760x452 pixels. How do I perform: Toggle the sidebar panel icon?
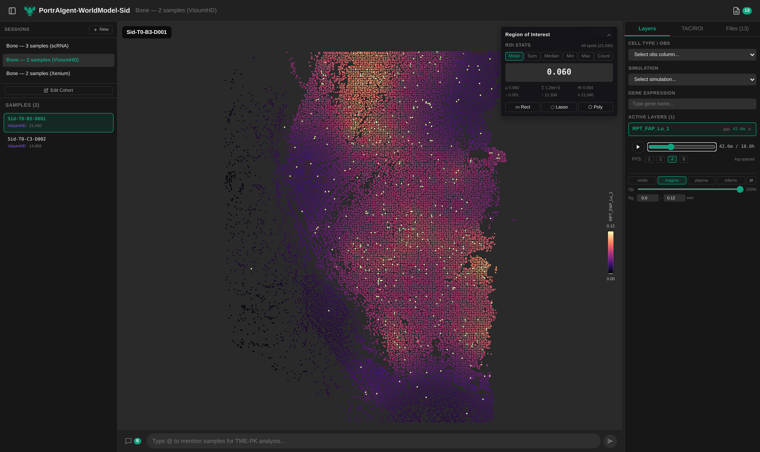point(12,10)
